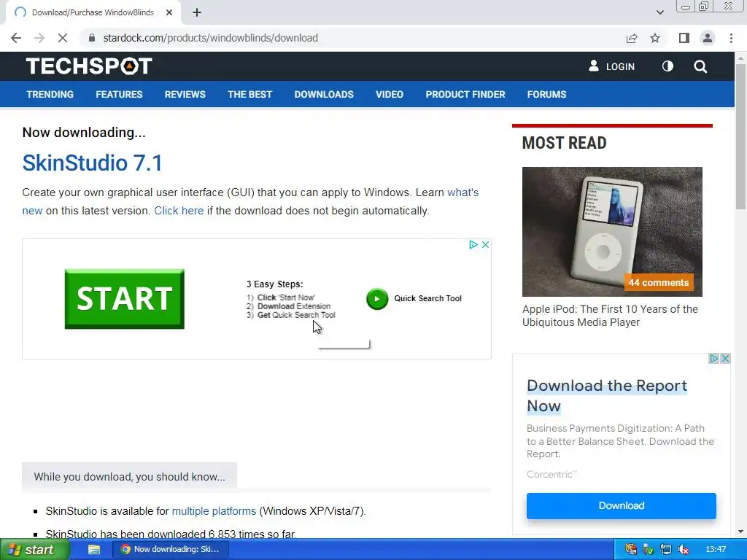The height and width of the screenshot is (560, 747).
Task: Open THE BEST menu item
Action: pyautogui.click(x=249, y=94)
